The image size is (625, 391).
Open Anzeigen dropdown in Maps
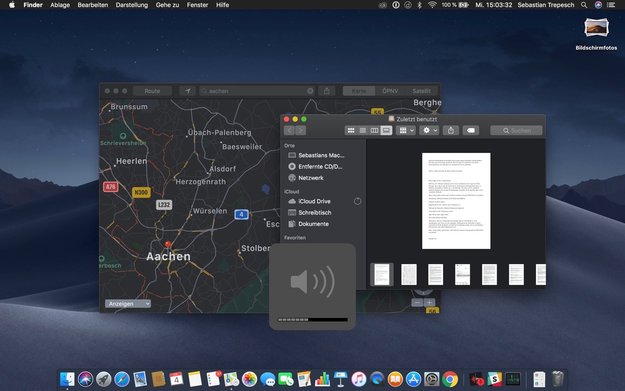point(128,304)
